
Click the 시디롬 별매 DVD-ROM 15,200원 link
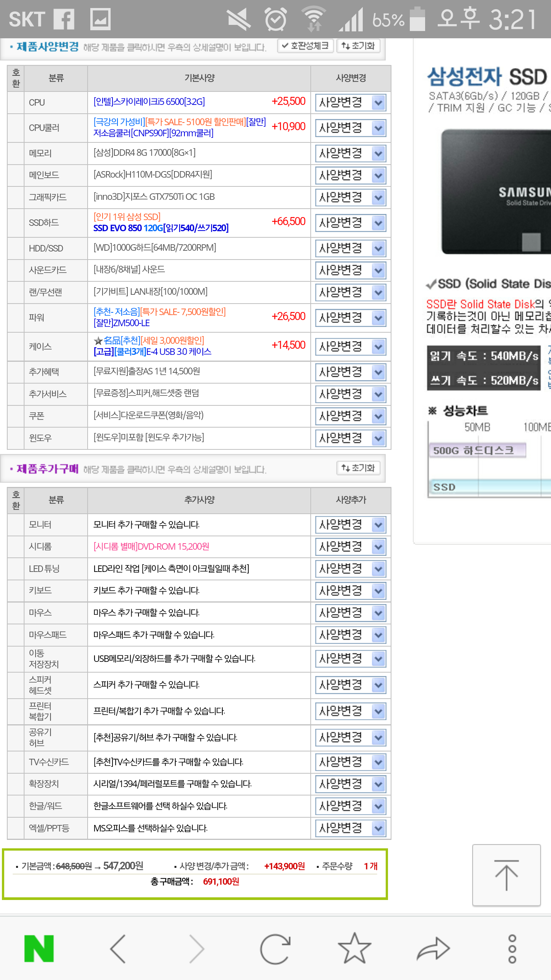pyautogui.click(x=152, y=546)
